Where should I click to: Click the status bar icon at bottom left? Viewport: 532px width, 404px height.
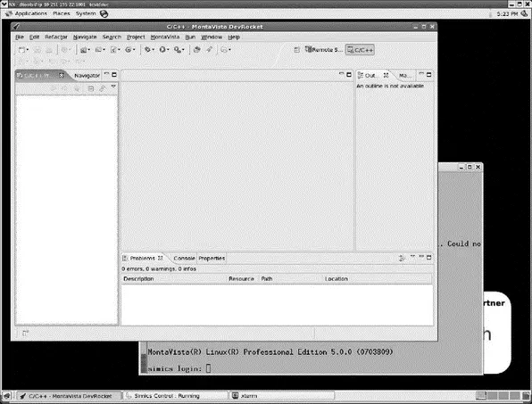(26, 334)
